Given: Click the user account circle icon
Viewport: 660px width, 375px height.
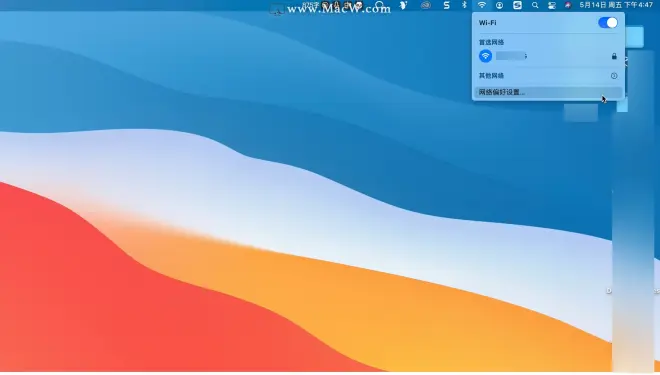Looking at the screenshot, I should pyautogui.click(x=499, y=5).
